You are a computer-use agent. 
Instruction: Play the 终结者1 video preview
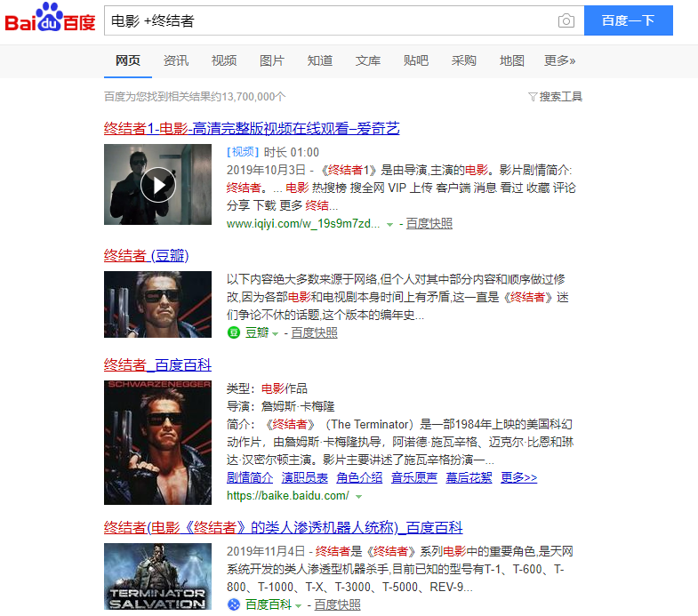pyautogui.click(x=158, y=185)
